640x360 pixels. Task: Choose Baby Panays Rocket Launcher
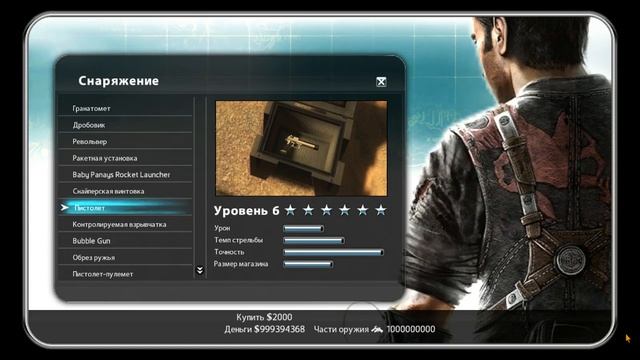click(x=125, y=175)
